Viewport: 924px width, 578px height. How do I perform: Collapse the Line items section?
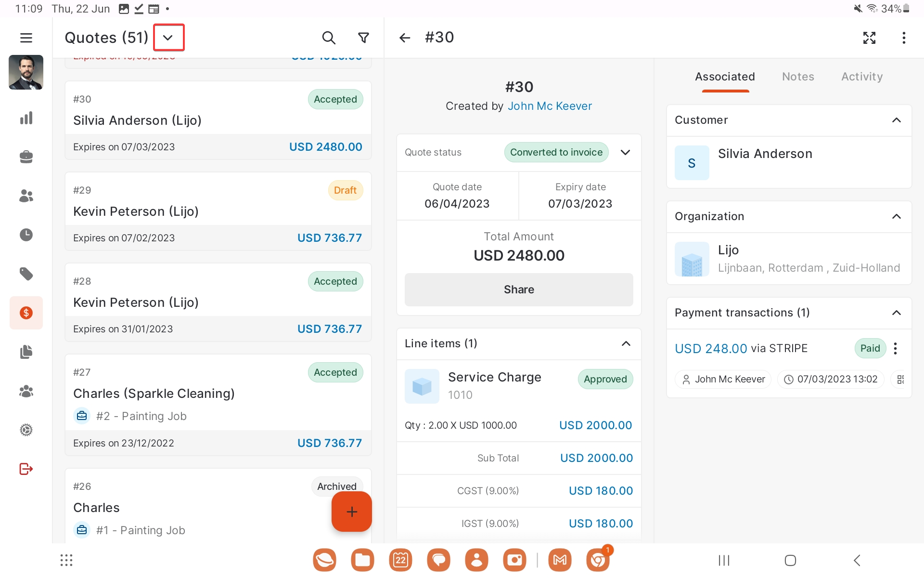tap(626, 343)
